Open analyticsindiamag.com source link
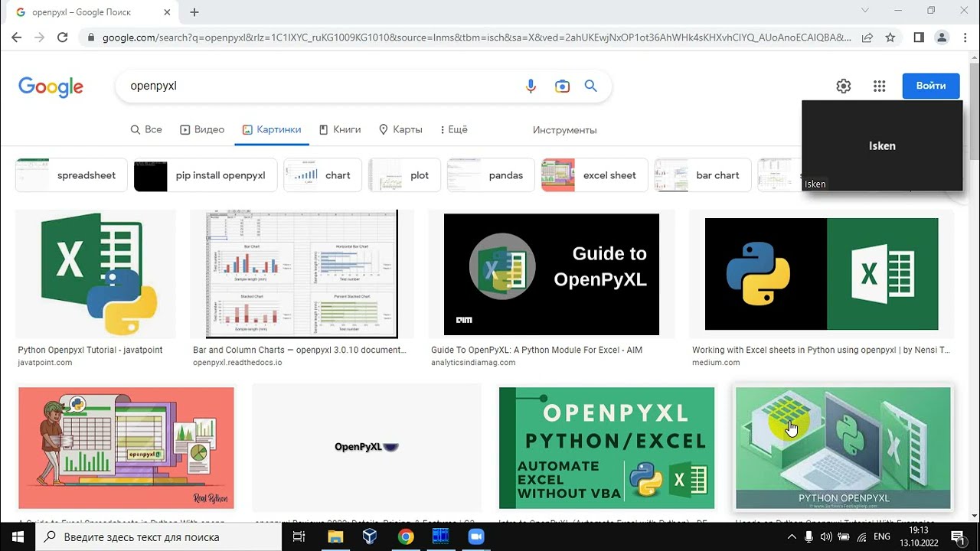Image resolution: width=980 pixels, height=551 pixels. coord(472,363)
